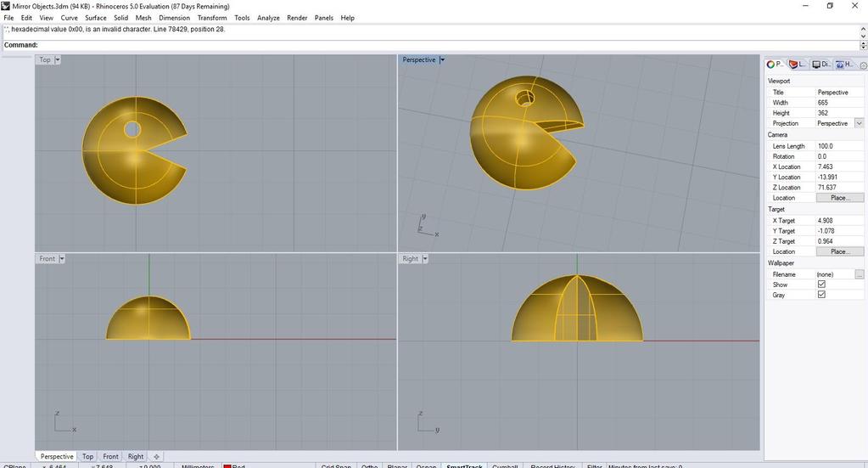Click the Front viewport title label
This screenshot has width=868, height=468.
click(47, 259)
